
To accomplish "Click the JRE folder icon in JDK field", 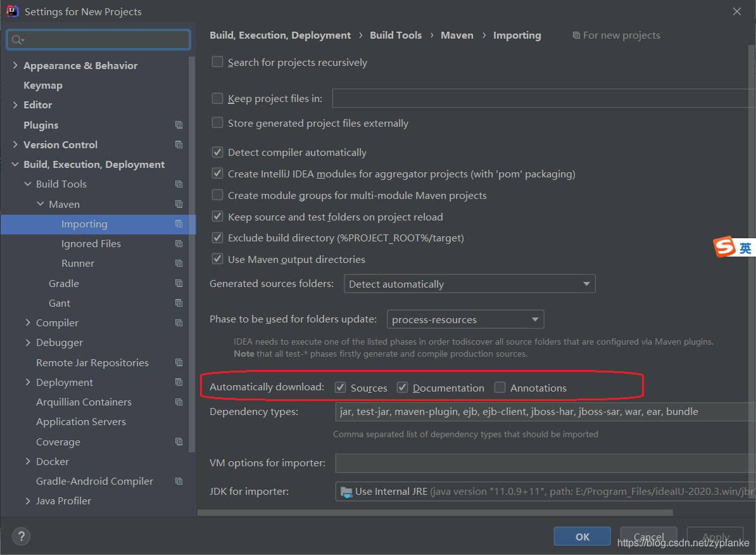I will click(x=346, y=491).
